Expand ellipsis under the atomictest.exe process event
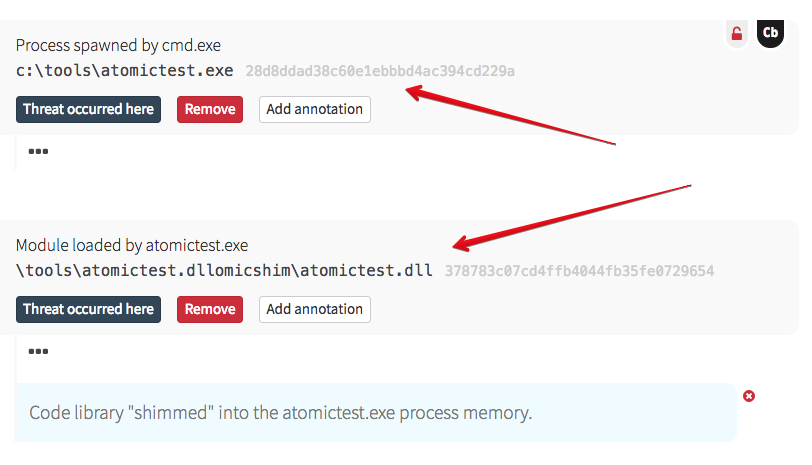 [x=39, y=152]
